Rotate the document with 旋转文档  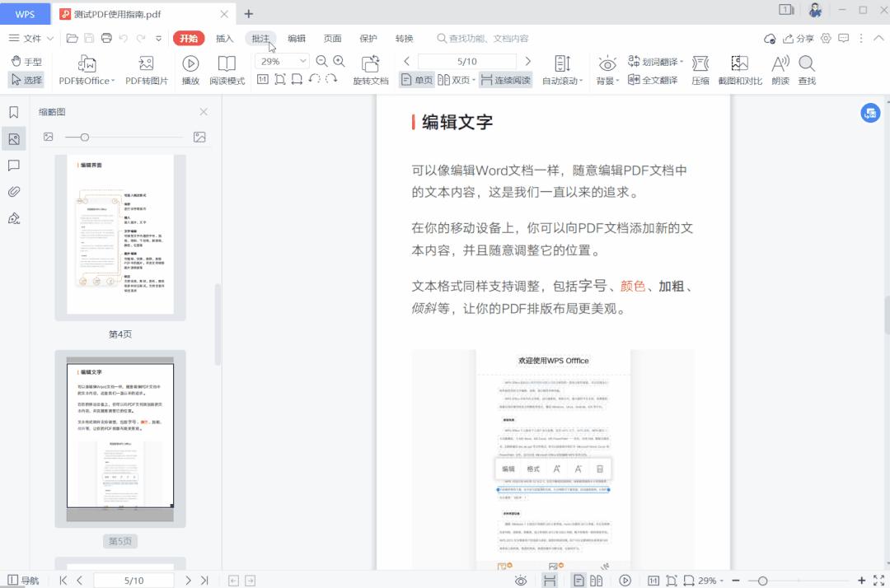coord(370,69)
